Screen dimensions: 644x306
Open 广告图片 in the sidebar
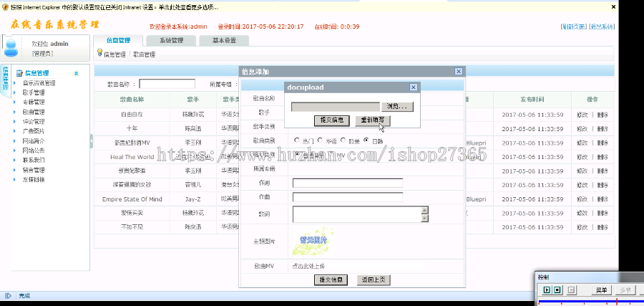(34, 131)
